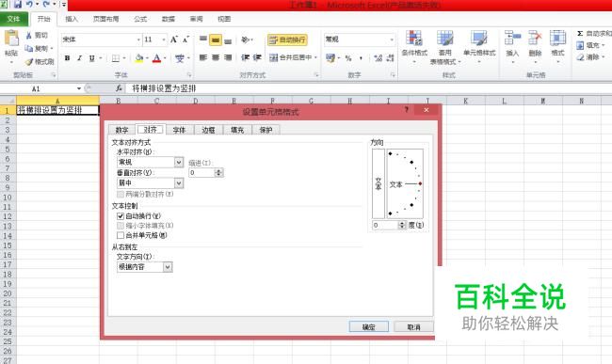The image size is (612, 364).
Task: Click the Insert cells icon
Action: pyautogui.click(x=512, y=39)
